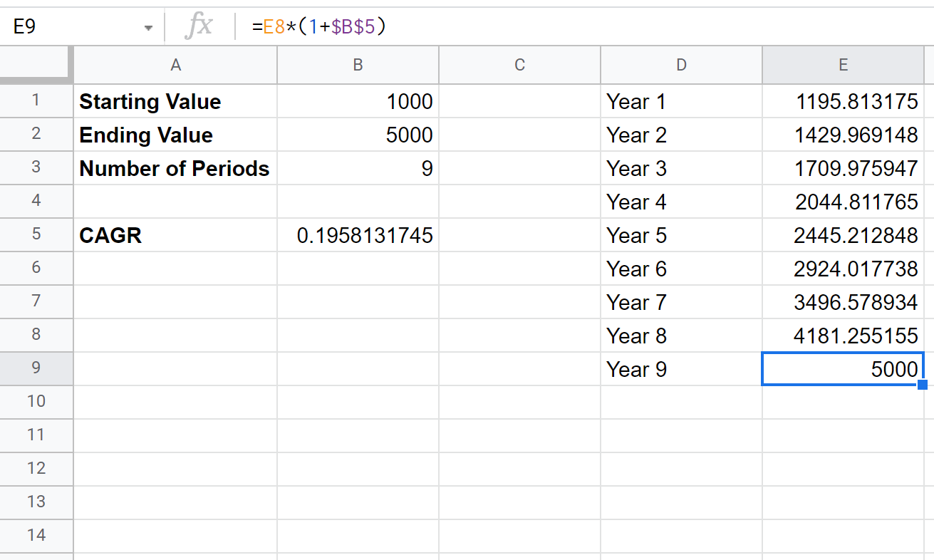The width and height of the screenshot is (934, 560).
Task: Click the formula bar with =E8*(1+$B$5)
Action: pyautogui.click(x=584, y=27)
